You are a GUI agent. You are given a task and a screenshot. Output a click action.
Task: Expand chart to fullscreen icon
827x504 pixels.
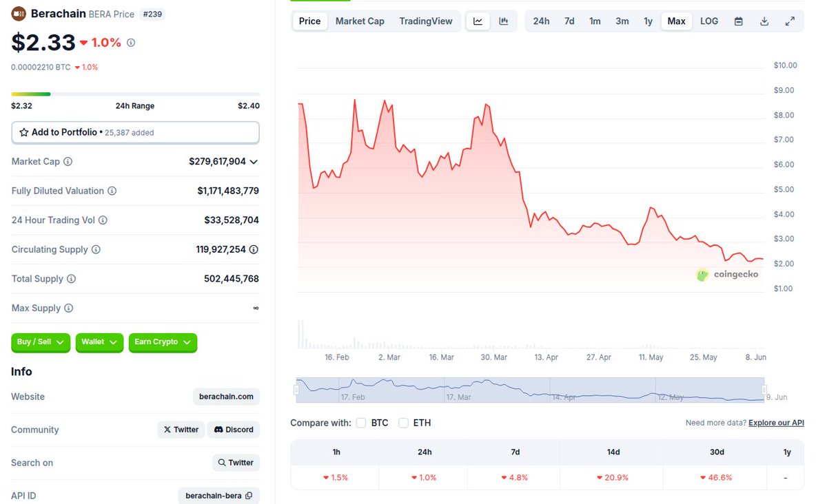(790, 21)
